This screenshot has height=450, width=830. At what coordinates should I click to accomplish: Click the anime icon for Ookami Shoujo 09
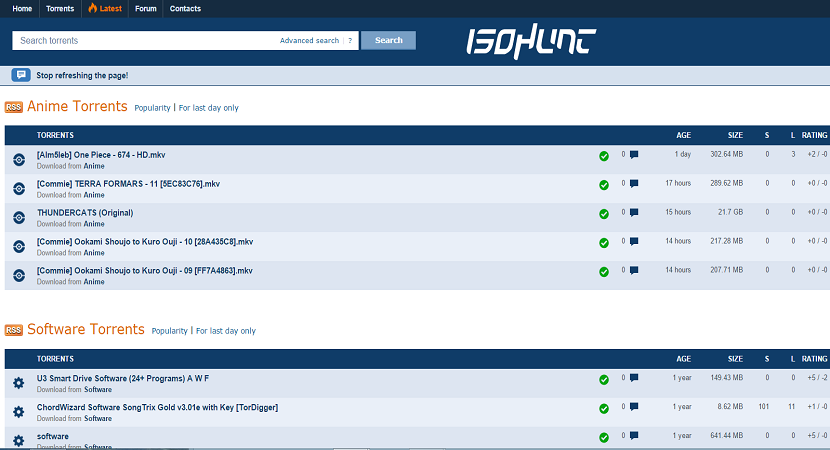coord(19,275)
